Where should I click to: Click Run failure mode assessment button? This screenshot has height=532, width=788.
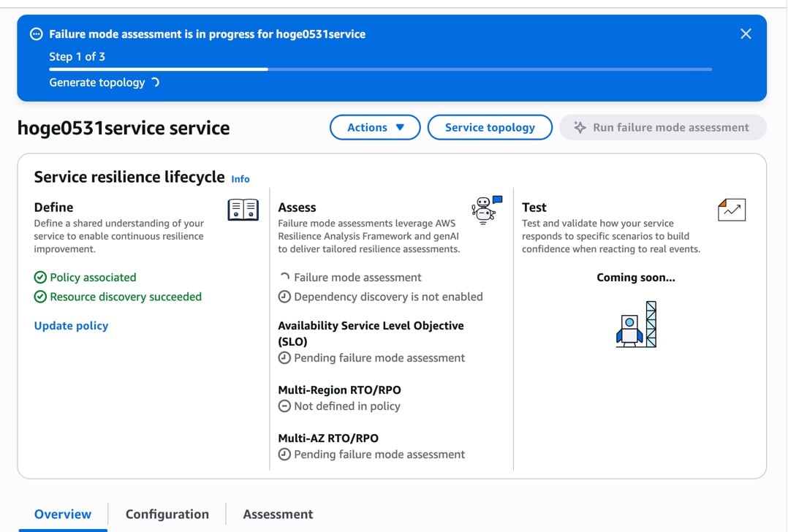coord(663,128)
